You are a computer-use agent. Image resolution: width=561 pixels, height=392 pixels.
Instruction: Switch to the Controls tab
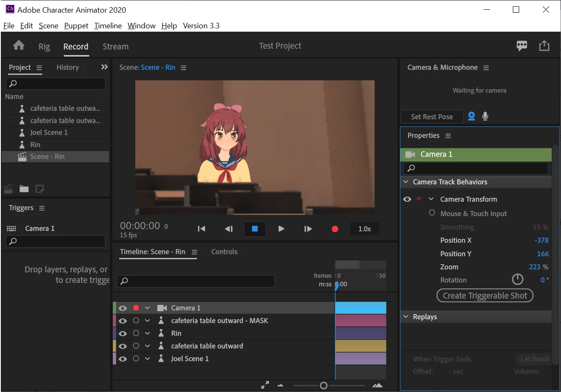click(224, 252)
